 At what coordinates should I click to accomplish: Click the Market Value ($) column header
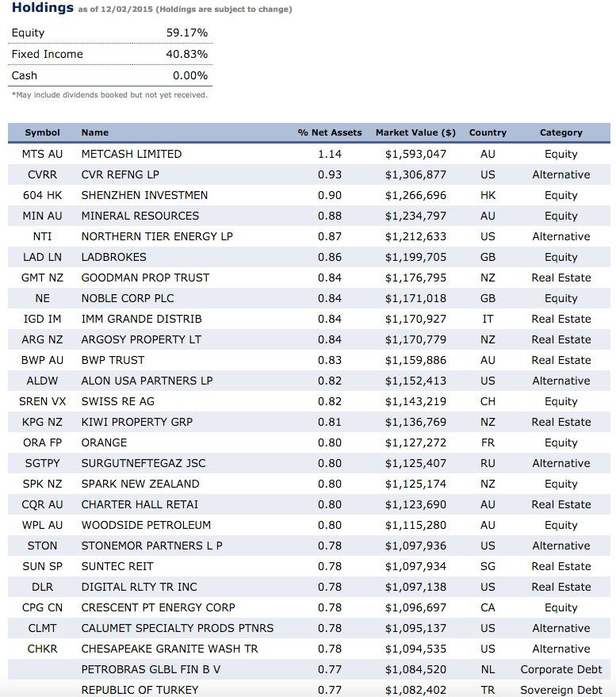pyautogui.click(x=415, y=132)
